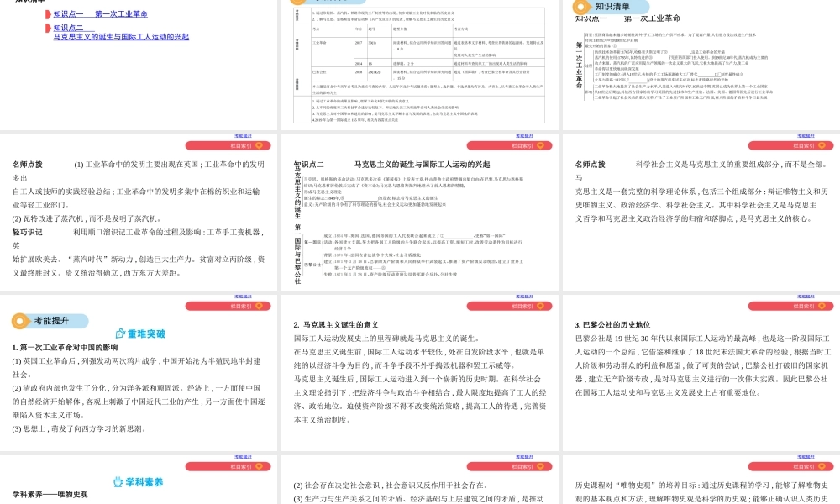Click the 重难突破 heading icon
Viewport: 840px width, 504px height.
point(120,333)
